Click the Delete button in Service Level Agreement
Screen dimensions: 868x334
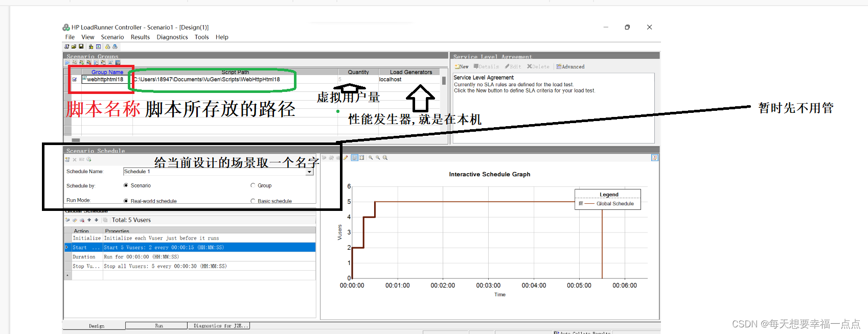click(x=538, y=66)
